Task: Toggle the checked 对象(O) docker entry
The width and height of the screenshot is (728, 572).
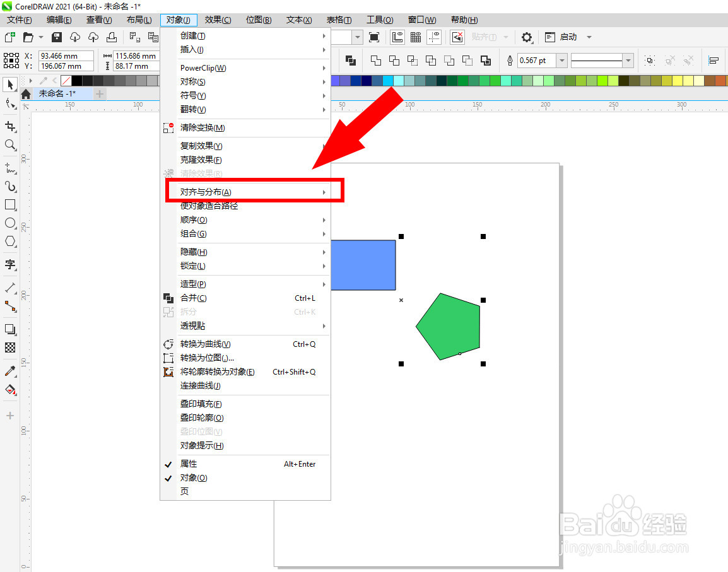Action: (x=245, y=478)
